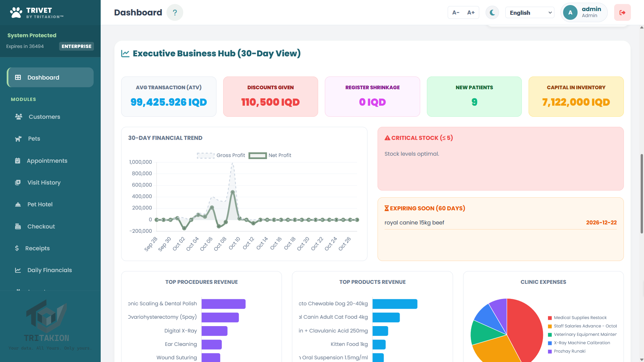Viewport: 644px width, 362px height.
Task: Toggle dark mode moon icon
Action: coord(492,12)
